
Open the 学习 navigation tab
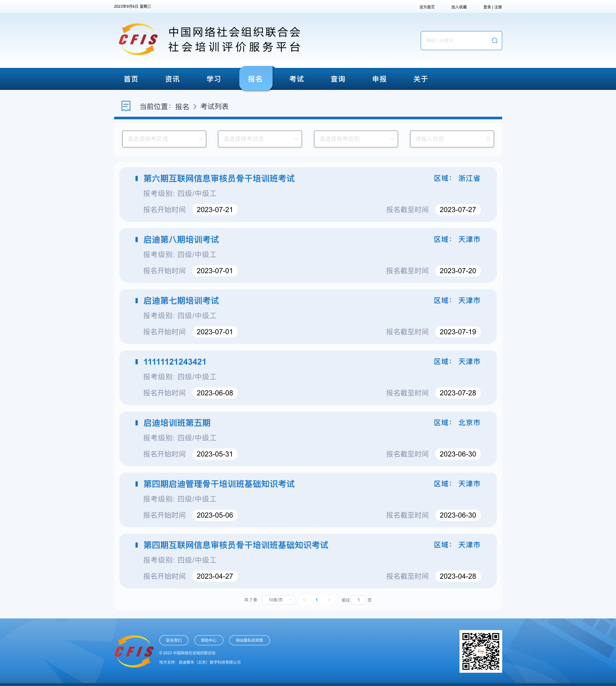tap(213, 79)
